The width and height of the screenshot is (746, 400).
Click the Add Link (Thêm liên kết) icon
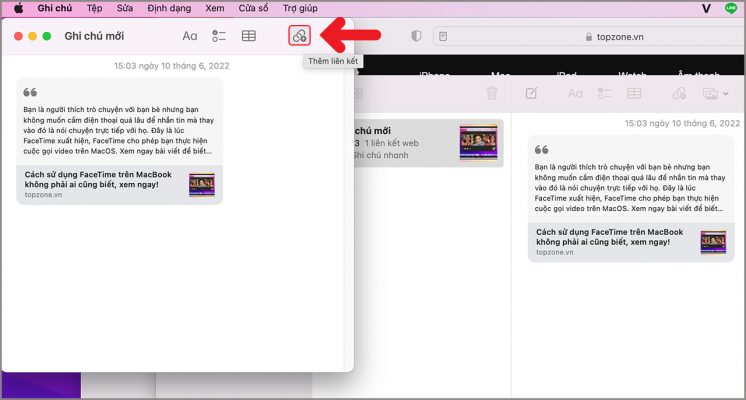click(299, 36)
